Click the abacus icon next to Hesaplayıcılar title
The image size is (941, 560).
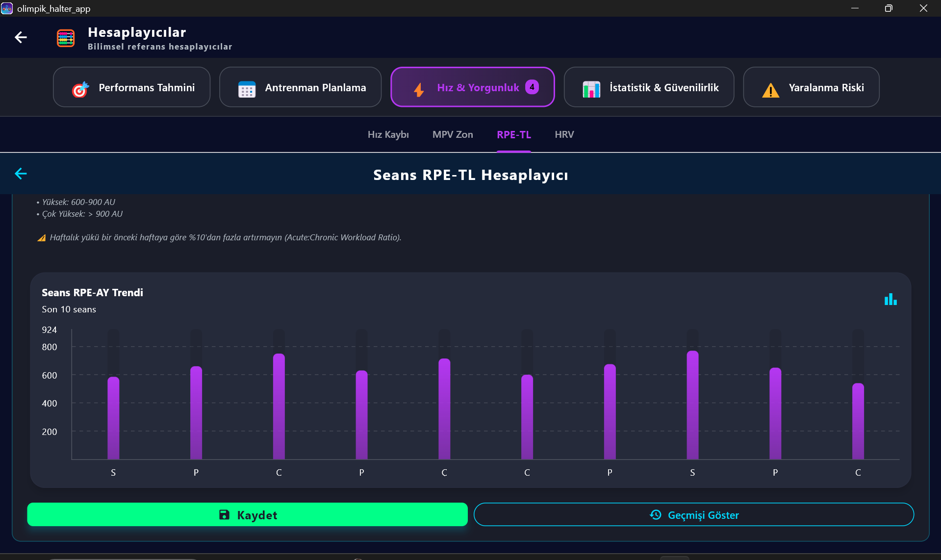pos(65,38)
